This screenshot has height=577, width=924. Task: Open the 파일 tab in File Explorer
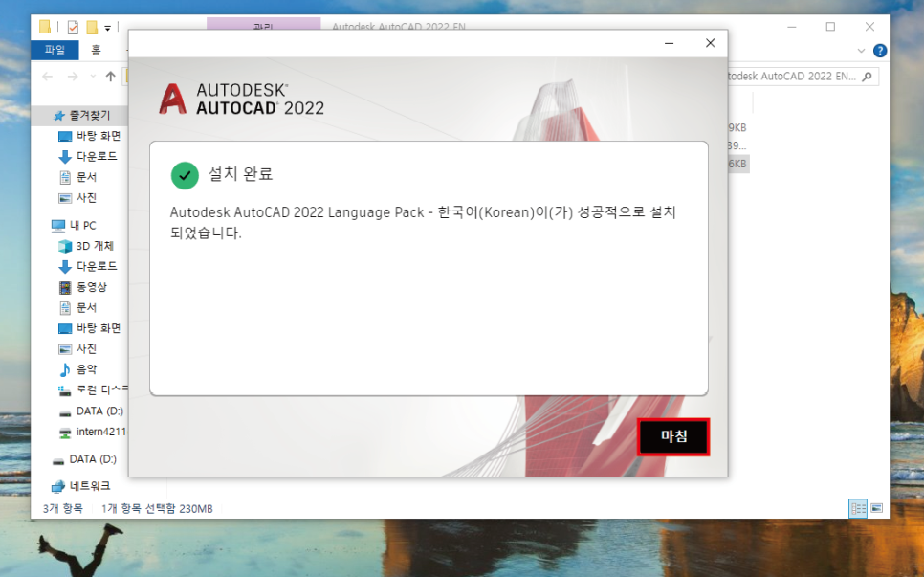pyautogui.click(x=55, y=50)
